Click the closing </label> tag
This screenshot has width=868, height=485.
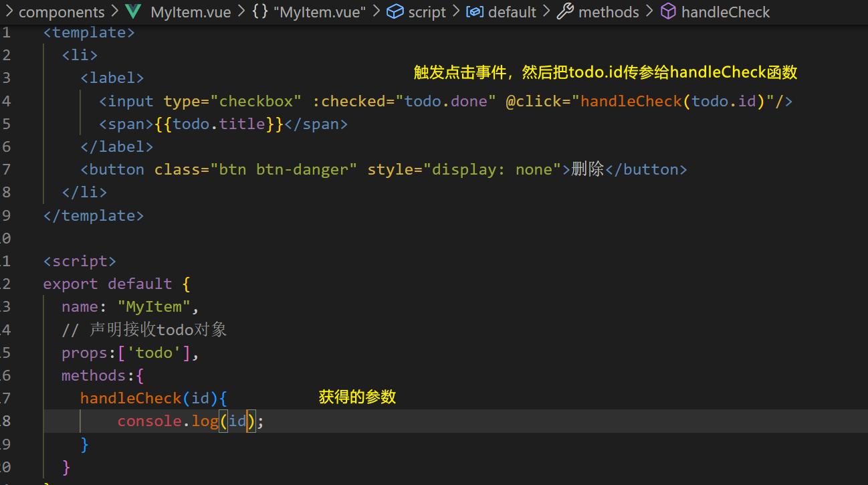click(117, 147)
